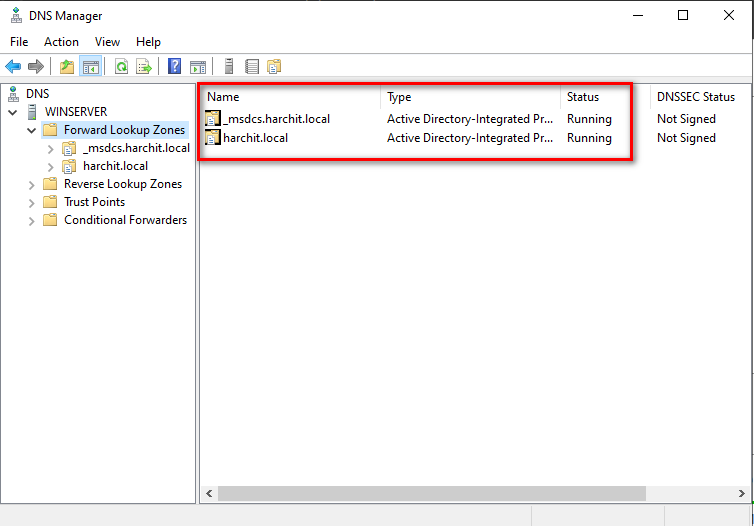The width and height of the screenshot is (754, 526).
Task: Collapse the WINSERVER tree node
Action: 13,112
